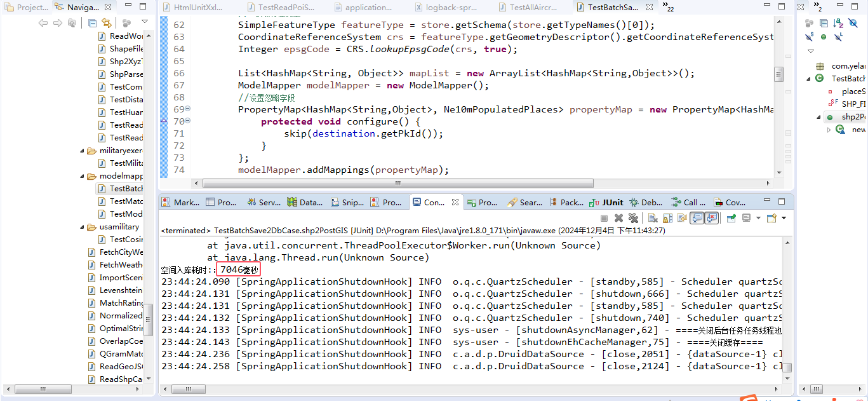Open the Package Explorer tab in bottom panel
Viewport: 868px width, 401px height.
[566, 202]
